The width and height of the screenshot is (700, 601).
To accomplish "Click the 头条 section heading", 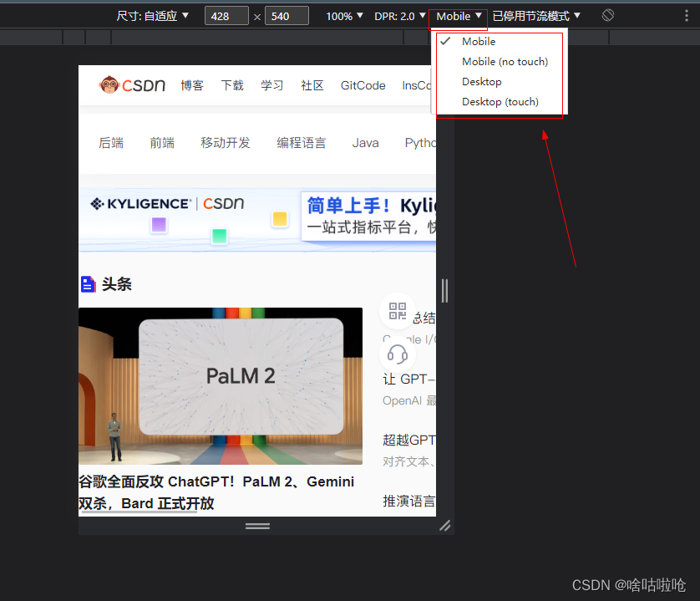I will click(116, 284).
